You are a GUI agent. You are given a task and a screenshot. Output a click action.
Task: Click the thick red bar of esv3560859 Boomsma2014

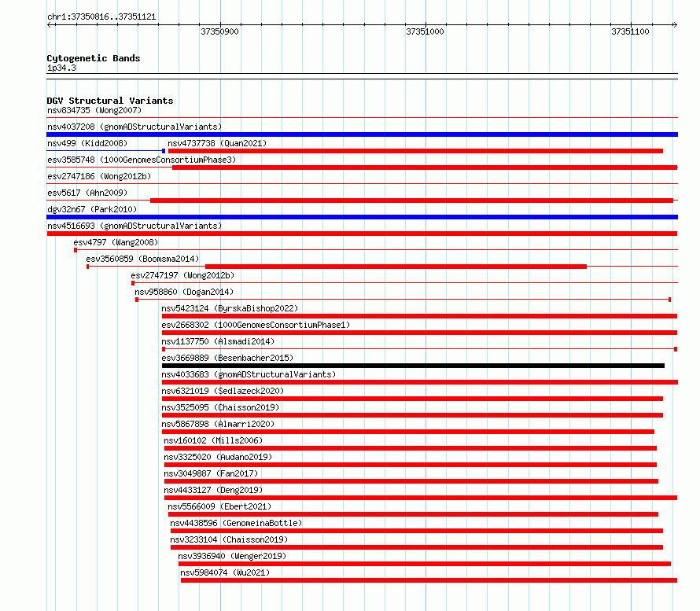(x=396, y=267)
